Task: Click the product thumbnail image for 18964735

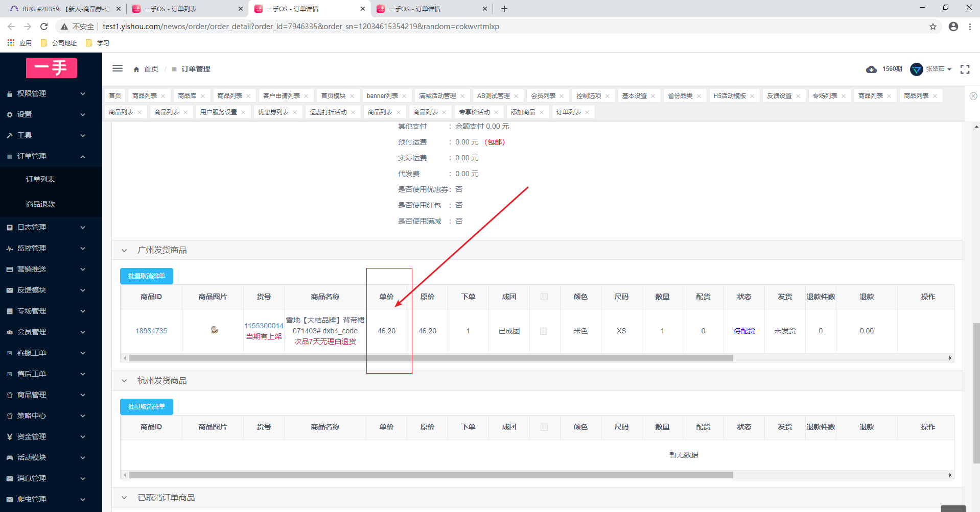Action: 214,330
